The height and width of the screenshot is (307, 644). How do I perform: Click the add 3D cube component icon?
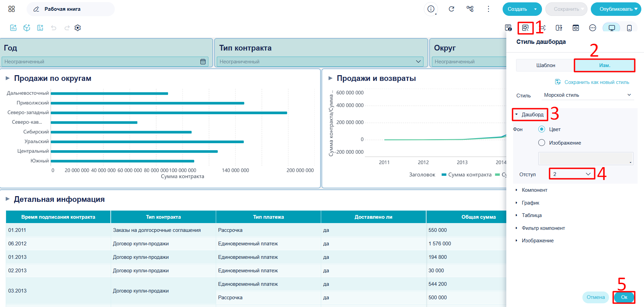pos(27,28)
